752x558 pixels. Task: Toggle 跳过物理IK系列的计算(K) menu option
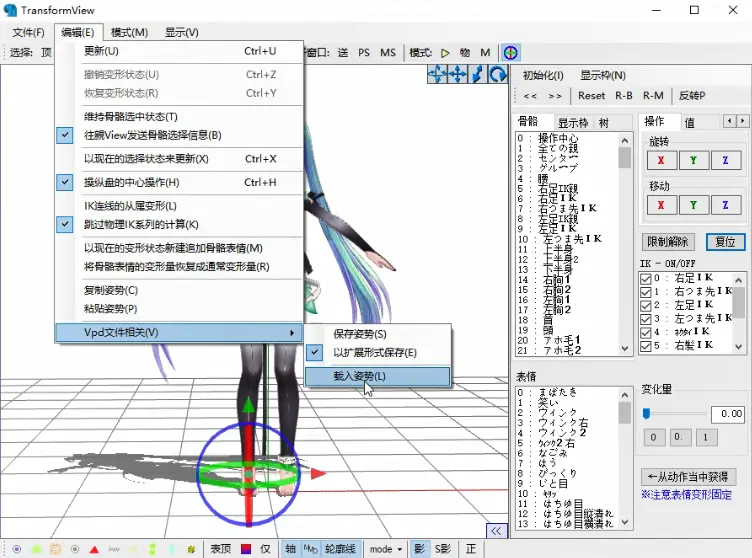(x=179, y=225)
